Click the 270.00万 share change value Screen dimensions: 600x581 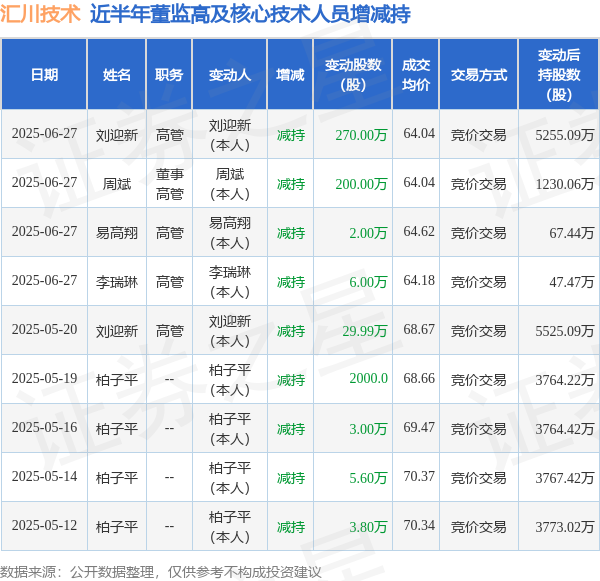361,135
